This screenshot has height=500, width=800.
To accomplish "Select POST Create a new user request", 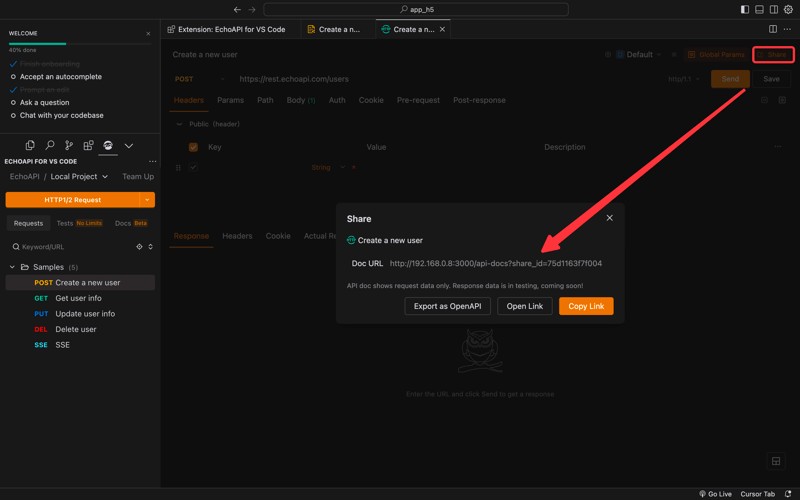I will pos(80,283).
